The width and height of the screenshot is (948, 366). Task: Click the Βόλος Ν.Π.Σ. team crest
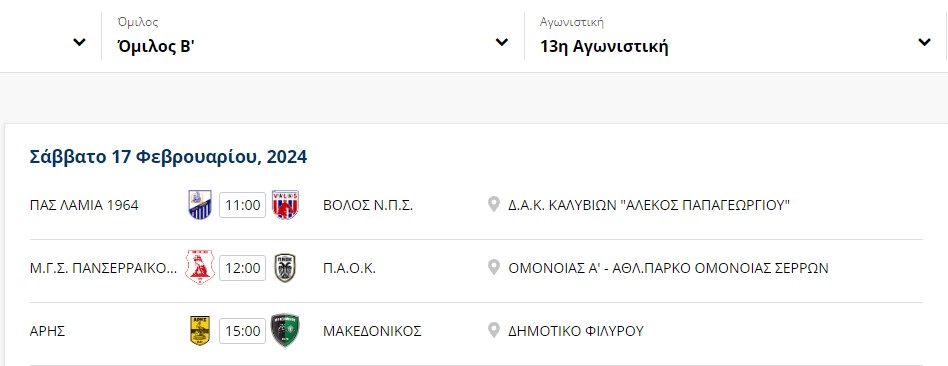click(285, 205)
